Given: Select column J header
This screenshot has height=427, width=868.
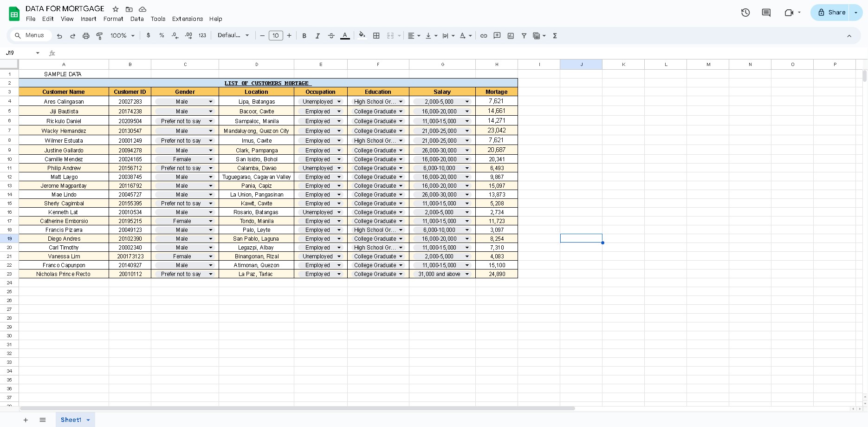Looking at the screenshot, I should click(581, 65).
